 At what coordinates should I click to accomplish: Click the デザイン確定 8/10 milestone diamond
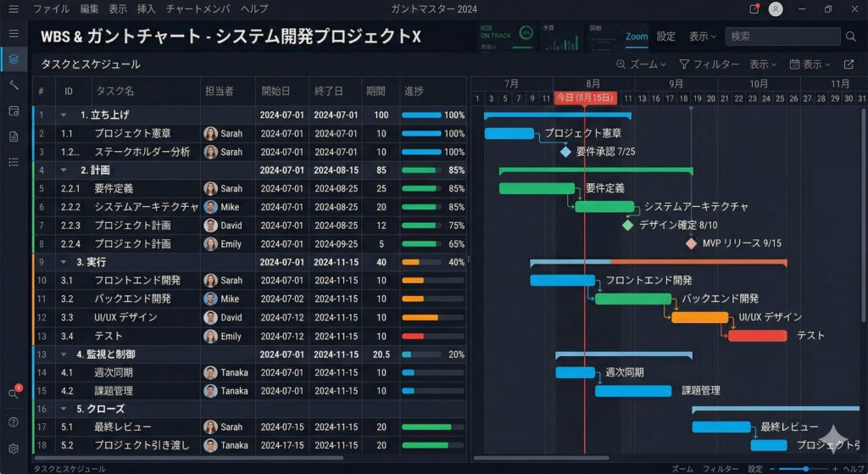click(x=628, y=226)
